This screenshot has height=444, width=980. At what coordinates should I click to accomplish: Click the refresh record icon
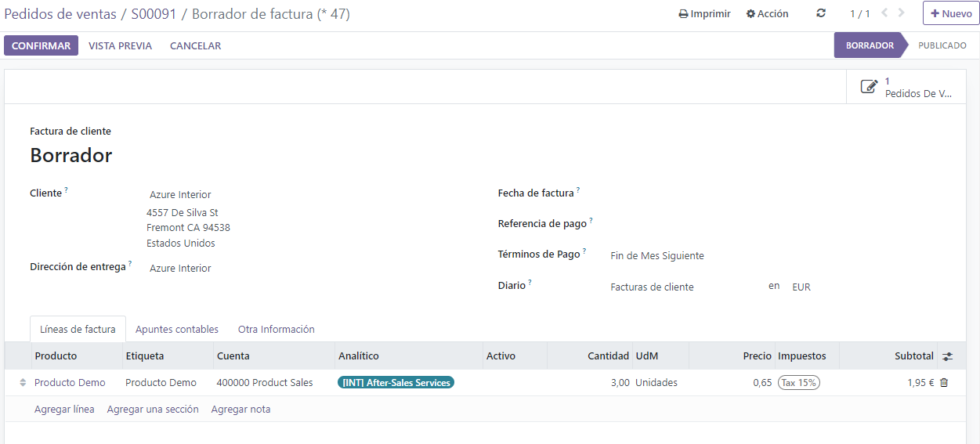point(821,13)
